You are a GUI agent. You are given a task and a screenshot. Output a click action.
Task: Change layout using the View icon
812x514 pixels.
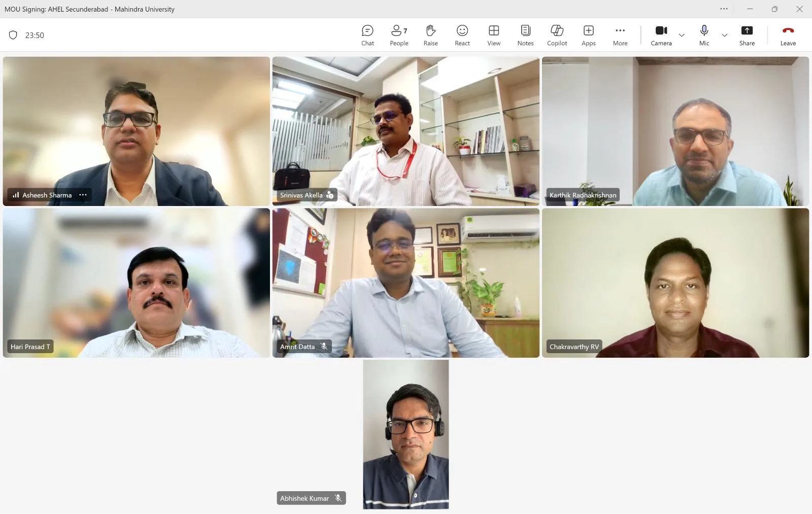click(x=494, y=36)
